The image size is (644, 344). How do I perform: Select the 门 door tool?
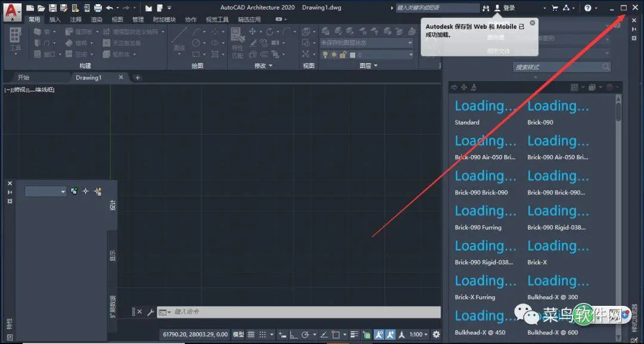click(x=44, y=43)
